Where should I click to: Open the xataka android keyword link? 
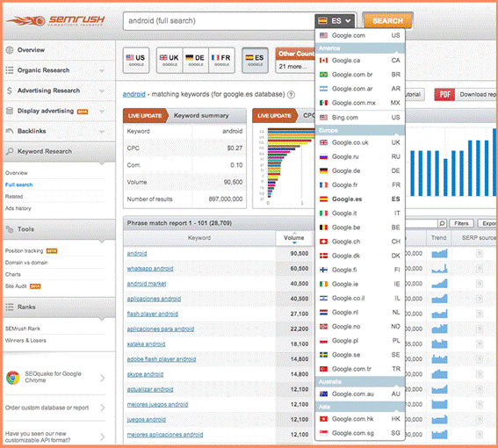[146, 344]
